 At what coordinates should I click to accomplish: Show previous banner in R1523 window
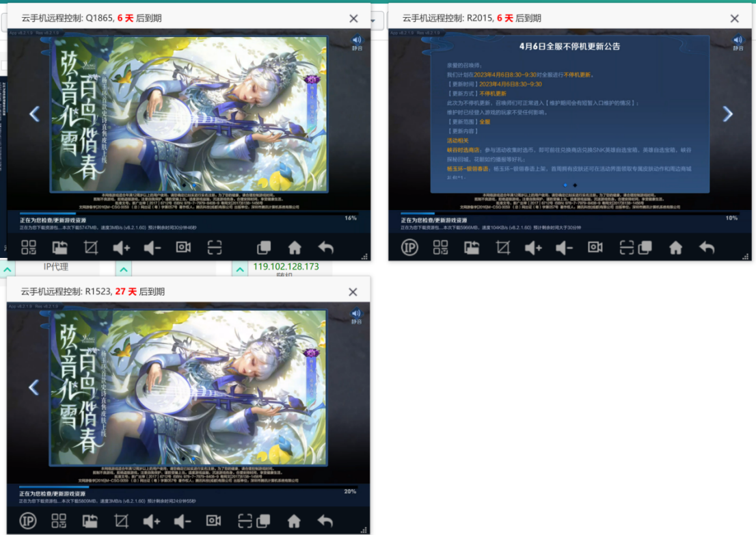pos(33,387)
